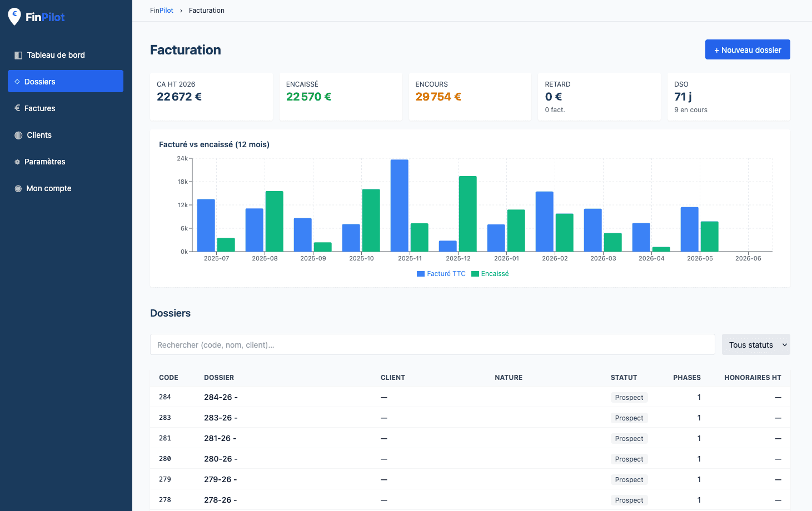
Task: Click code 280 cell
Action: [x=165, y=459]
